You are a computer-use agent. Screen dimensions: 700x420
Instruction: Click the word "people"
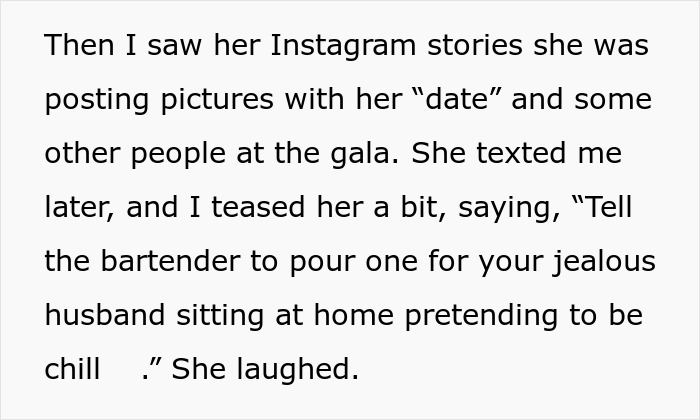[x=182, y=154]
